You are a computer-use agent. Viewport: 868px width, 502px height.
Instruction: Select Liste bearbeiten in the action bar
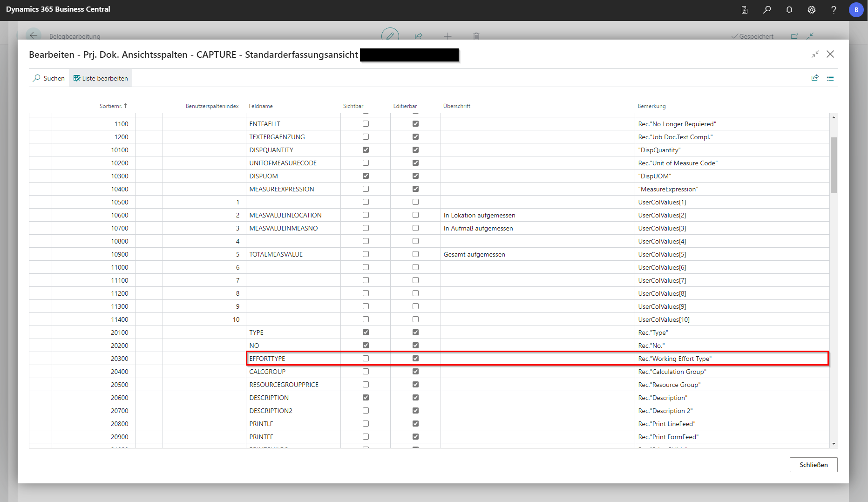tap(101, 78)
